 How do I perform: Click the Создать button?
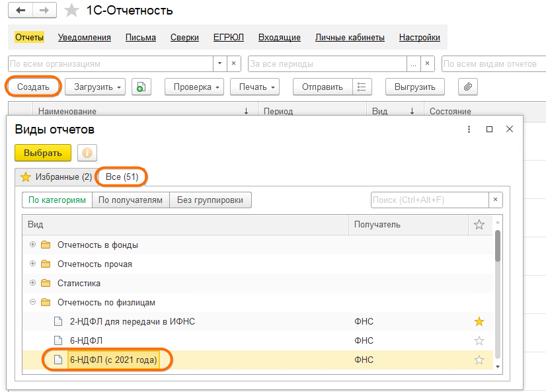pyautogui.click(x=33, y=87)
